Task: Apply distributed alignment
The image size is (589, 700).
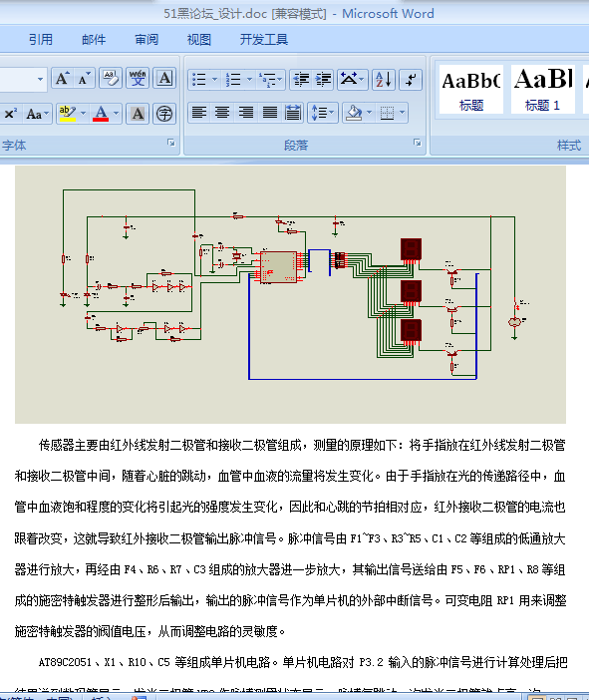Action: click(293, 113)
